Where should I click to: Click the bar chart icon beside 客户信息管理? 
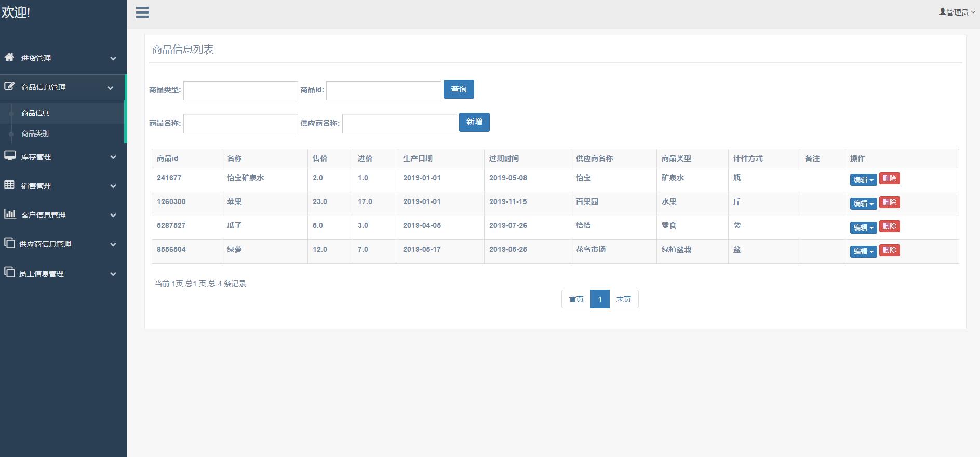click(9, 214)
